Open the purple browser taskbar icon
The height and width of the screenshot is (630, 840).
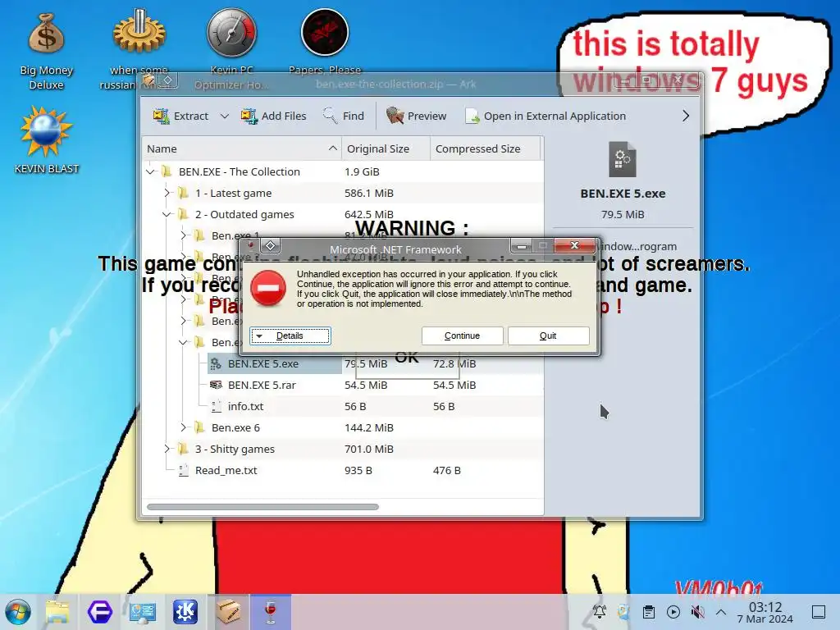pos(100,612)
